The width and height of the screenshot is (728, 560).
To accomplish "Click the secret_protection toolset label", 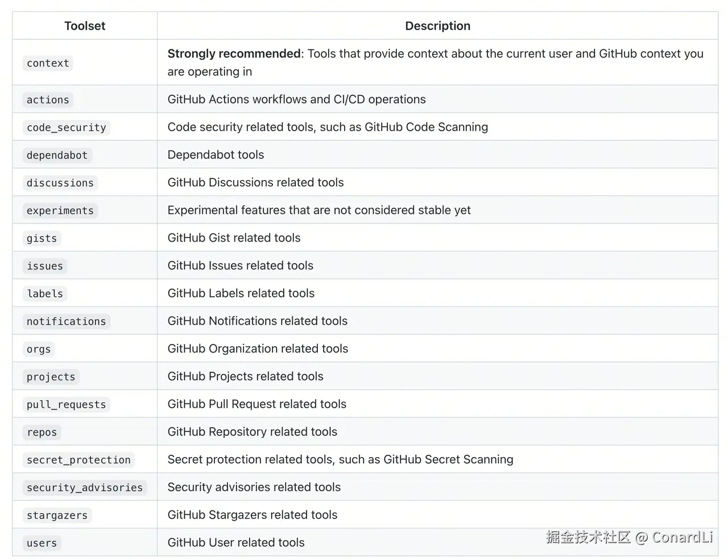I will 78,461.
